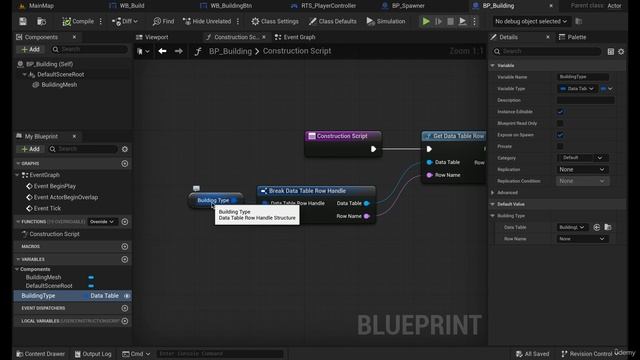This screenshot has width=640, height=360.
Task: Select Event ActorBeginOverlap
Action: [x=66, y=197]
